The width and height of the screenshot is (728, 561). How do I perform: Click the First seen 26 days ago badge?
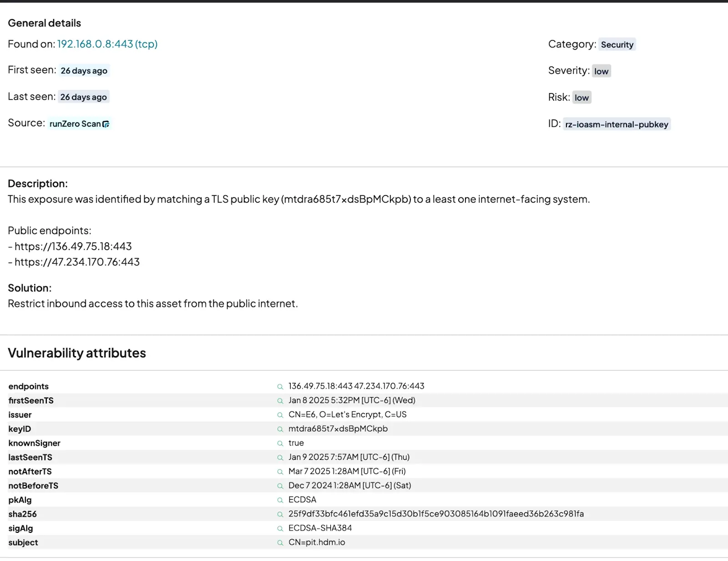click(84, 71)
